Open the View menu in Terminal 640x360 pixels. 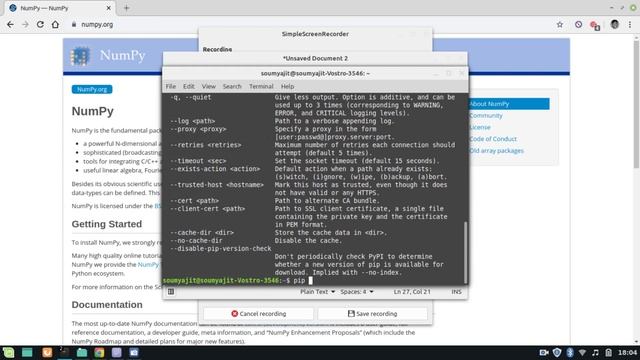point(209,86)
